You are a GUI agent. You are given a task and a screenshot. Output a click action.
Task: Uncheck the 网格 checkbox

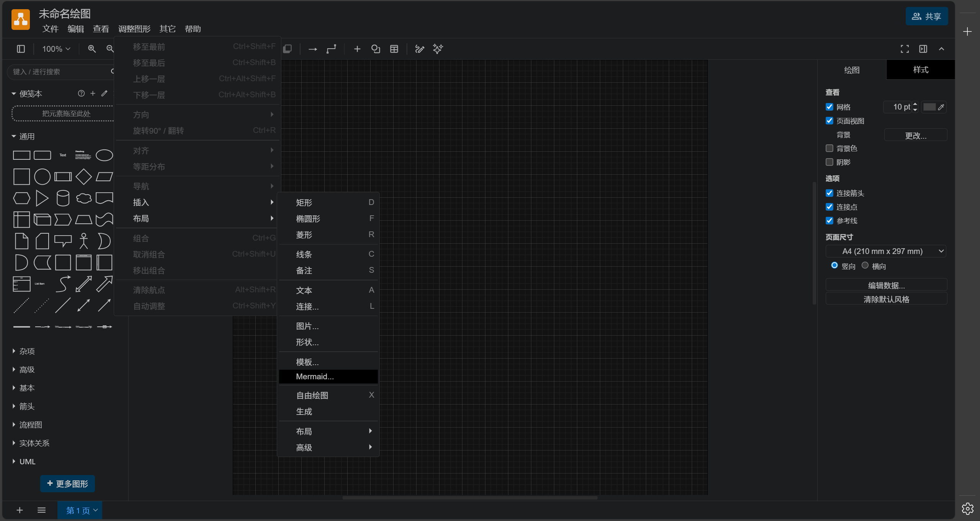click(830, 107)
